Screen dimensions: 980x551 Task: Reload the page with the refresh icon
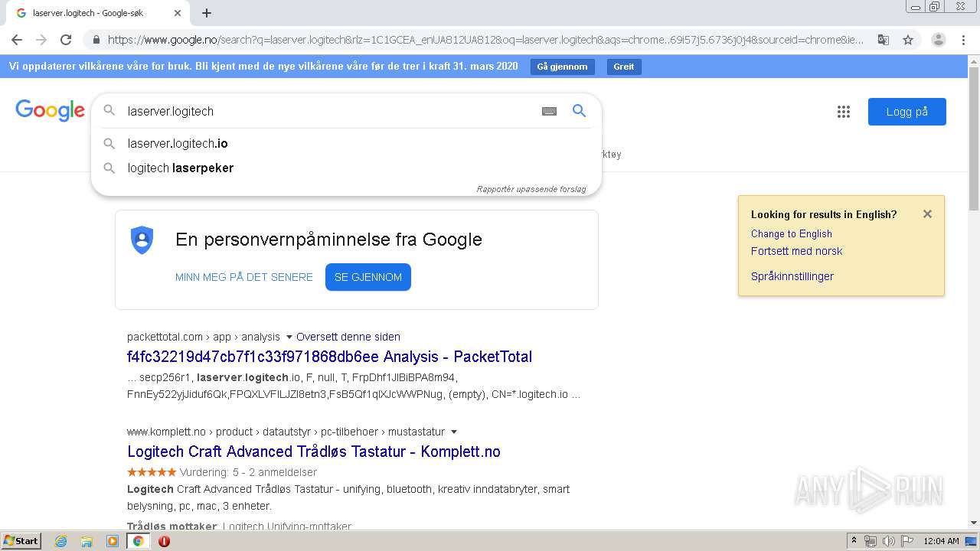pos(66,40)
